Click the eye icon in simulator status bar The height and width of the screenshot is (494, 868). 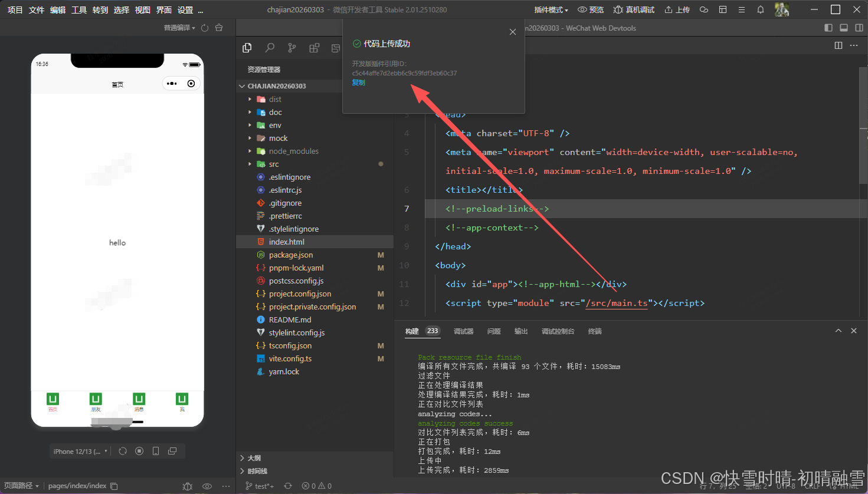207,486
